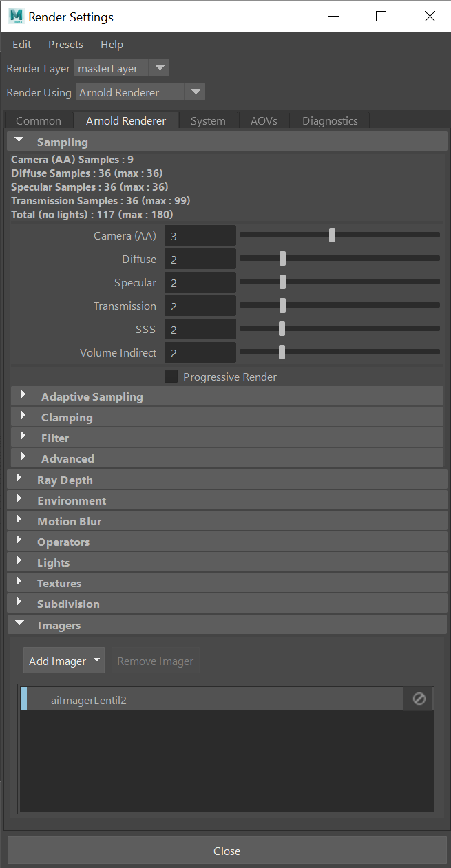This screenshot has height=868, width=451.
Task: Click the Close button at bottom
Action: [x=227, y=851]
